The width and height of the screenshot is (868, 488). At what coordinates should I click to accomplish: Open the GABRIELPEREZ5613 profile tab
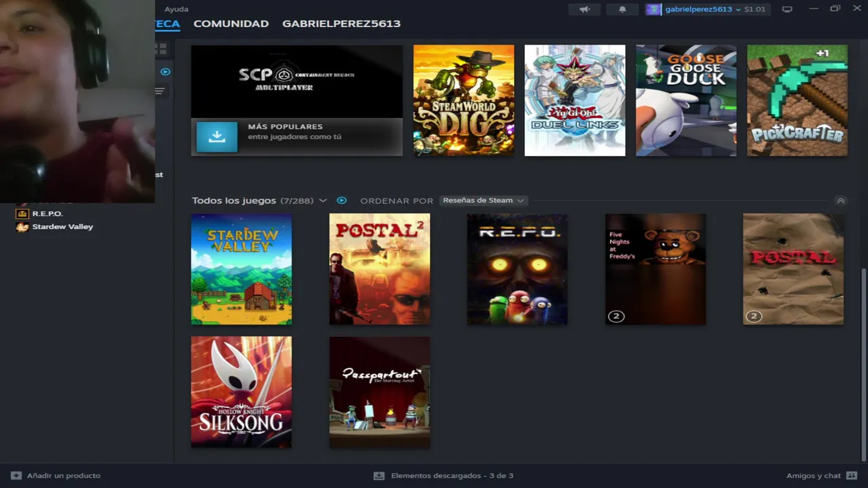341,24
